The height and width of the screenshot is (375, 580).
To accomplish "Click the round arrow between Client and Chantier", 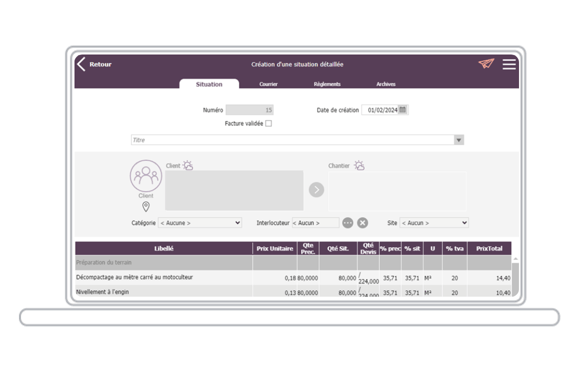I will pos(316,190).
